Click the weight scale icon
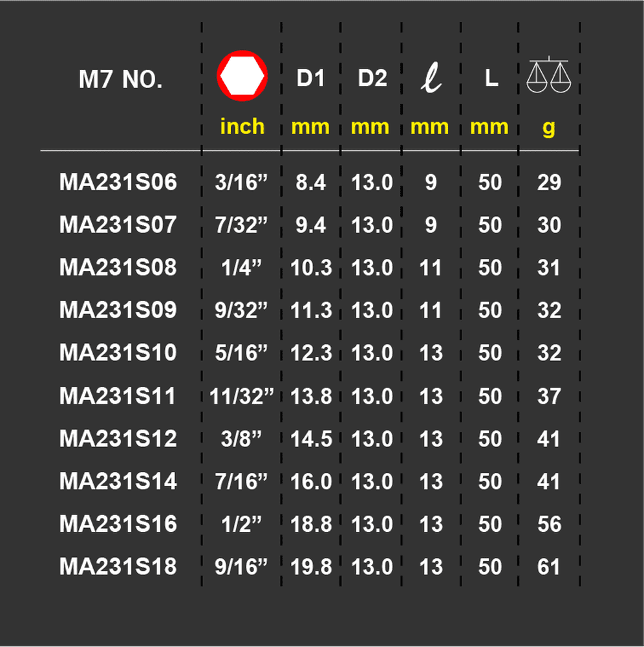This screenshot has height=647, width=644. 549,74
